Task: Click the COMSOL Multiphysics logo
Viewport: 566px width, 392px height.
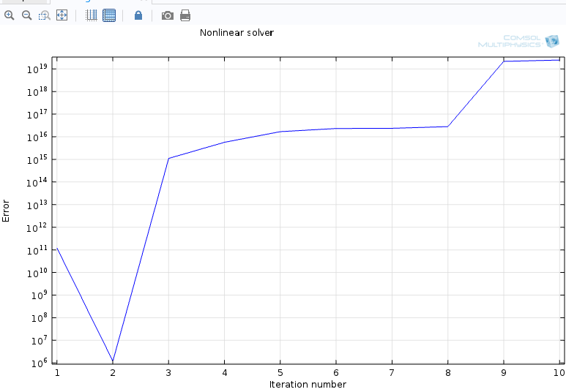Action: pos(518,42)
